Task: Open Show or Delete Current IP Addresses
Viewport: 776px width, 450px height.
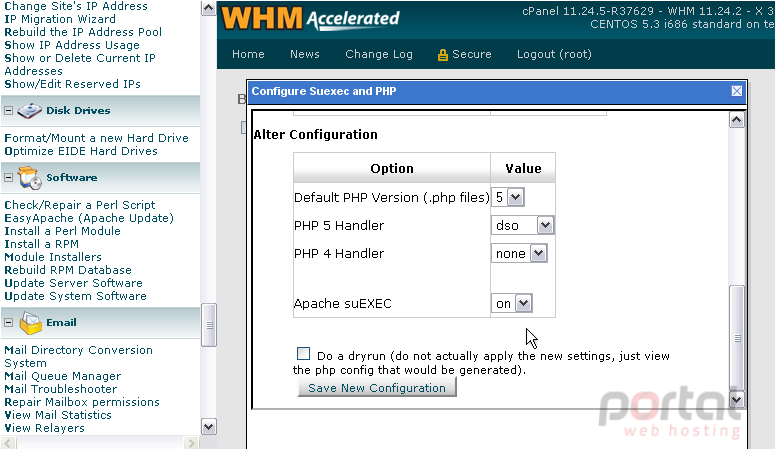Action: coord(80,64)
